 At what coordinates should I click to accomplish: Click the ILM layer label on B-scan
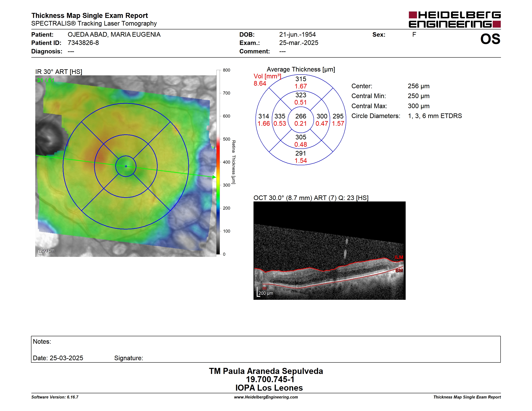(399, 257)
